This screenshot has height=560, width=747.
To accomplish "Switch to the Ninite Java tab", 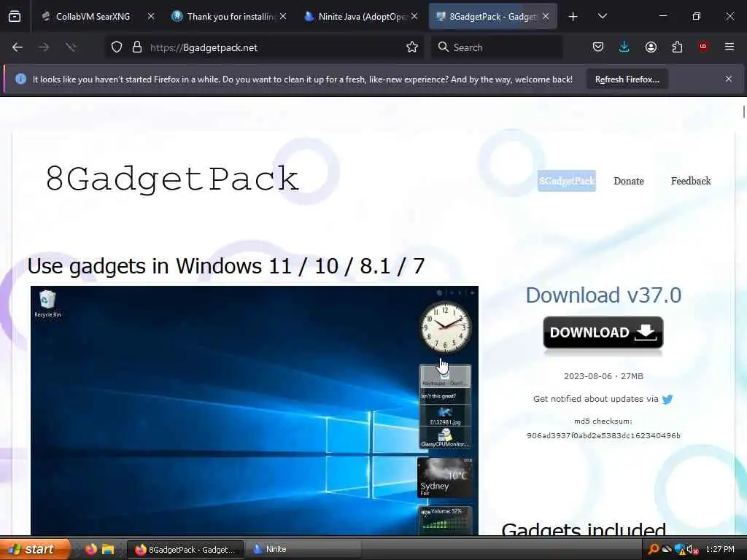I will (361, 17).
